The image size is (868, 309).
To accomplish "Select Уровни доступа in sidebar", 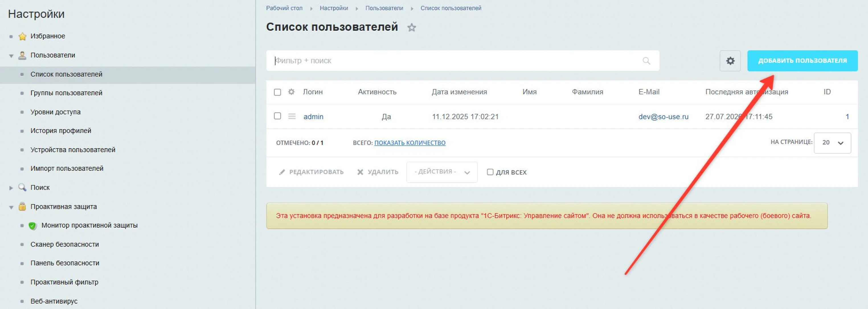I will click(x=56, y=112).
